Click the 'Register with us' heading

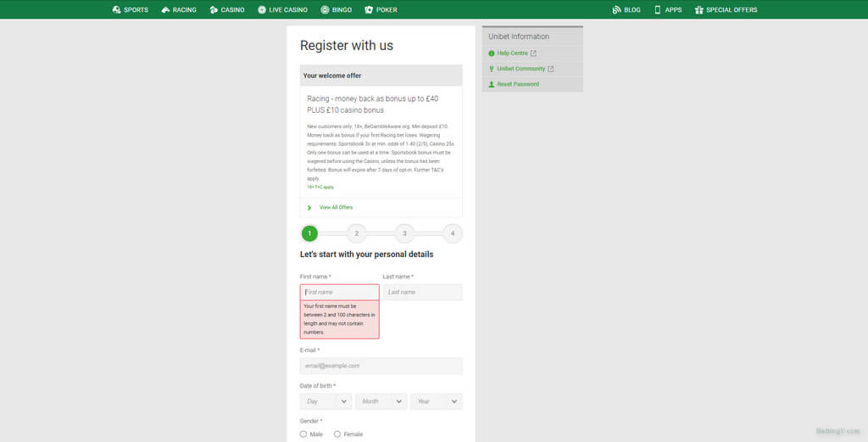(x=347, y=46)
